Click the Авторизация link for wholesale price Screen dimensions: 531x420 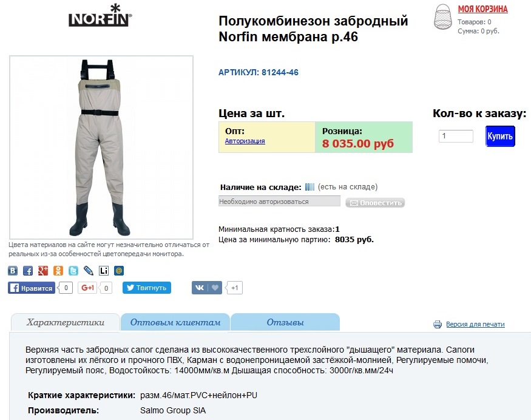(x=245, y=141)
